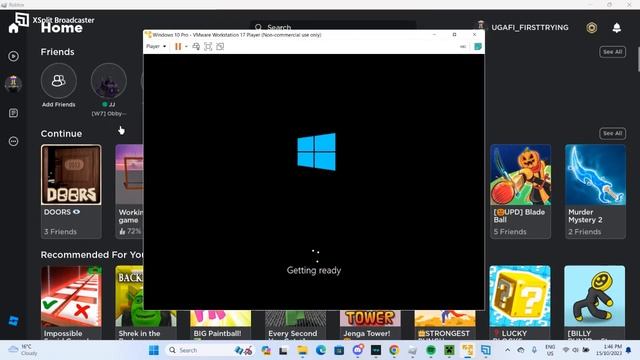Image resolution: width=640 pixels, height=360 pixels.
Task: Toggle Unity mode icon in VMware toolbar
Action: point(220,47)
